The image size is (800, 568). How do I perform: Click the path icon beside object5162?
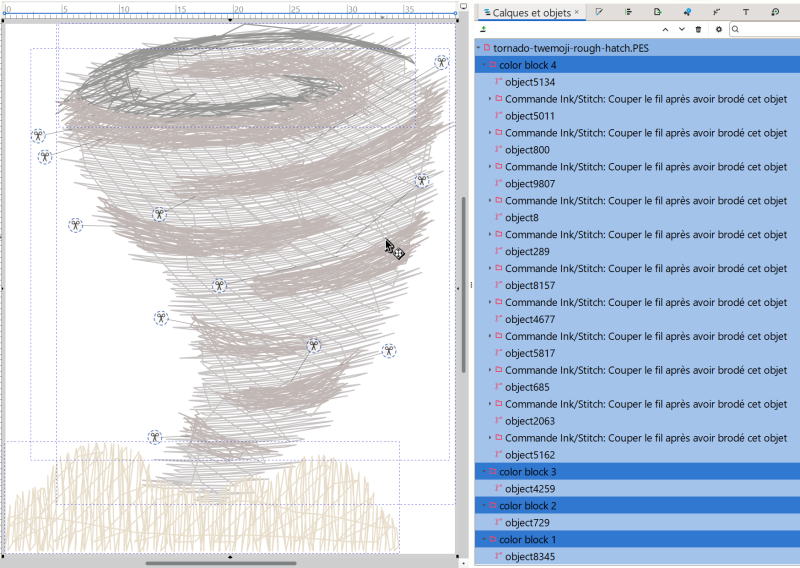click(x=498, y=454)
